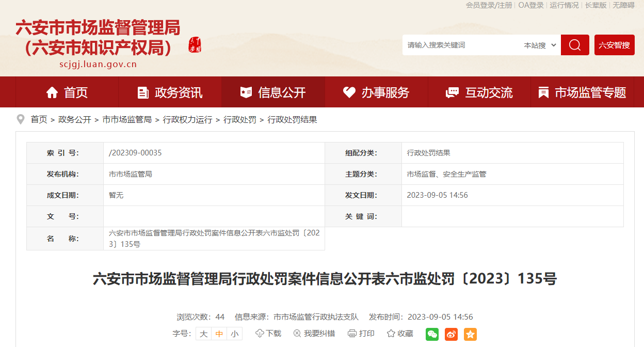This screenshot has height=347, width=644.
Task: Click 发文日期 value 2023-09-05 14:56
Action: point(438,195)
